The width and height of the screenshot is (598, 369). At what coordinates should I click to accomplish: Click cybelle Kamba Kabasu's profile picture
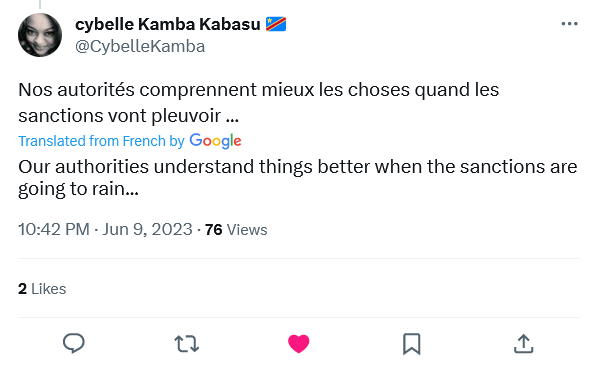pyautogui.click(x=40, y=35)
